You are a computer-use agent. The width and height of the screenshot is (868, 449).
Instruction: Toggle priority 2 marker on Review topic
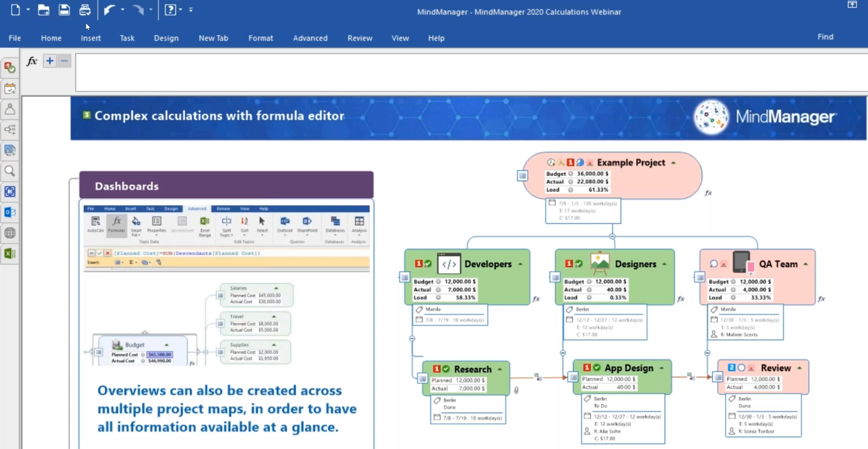click(731, 368)
